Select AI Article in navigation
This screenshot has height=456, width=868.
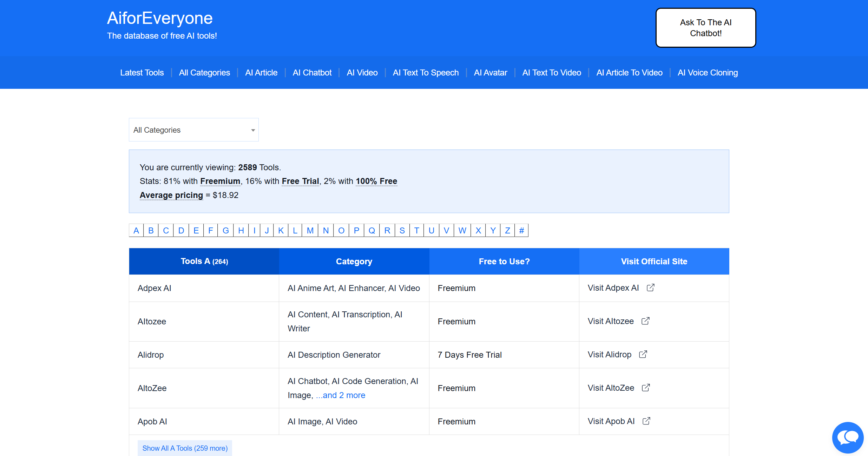[x=261, y=73]
